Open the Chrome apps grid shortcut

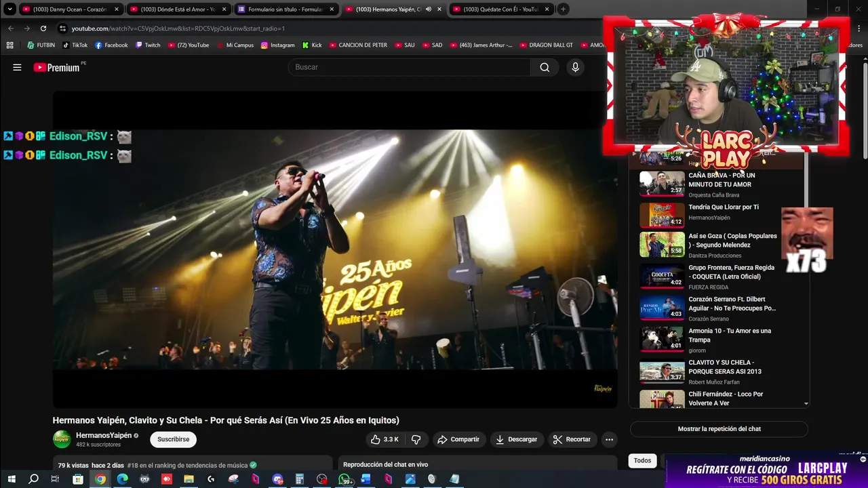tap(9, 45)
